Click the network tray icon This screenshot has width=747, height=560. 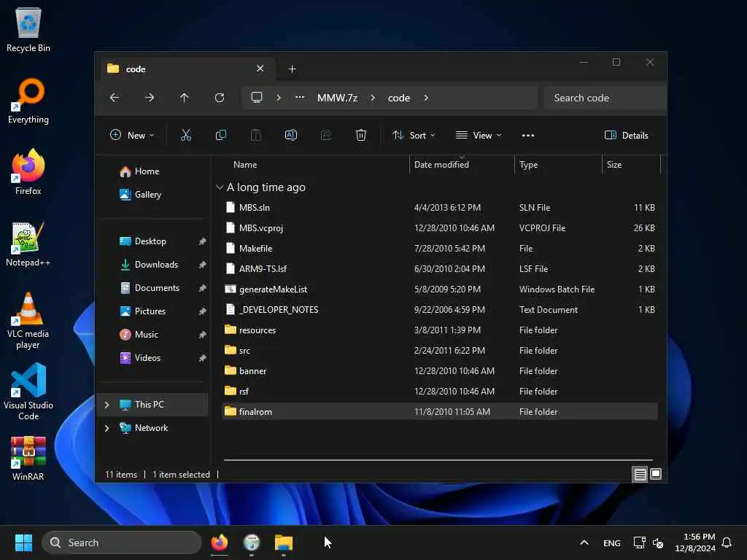click(x=639, y=542)
